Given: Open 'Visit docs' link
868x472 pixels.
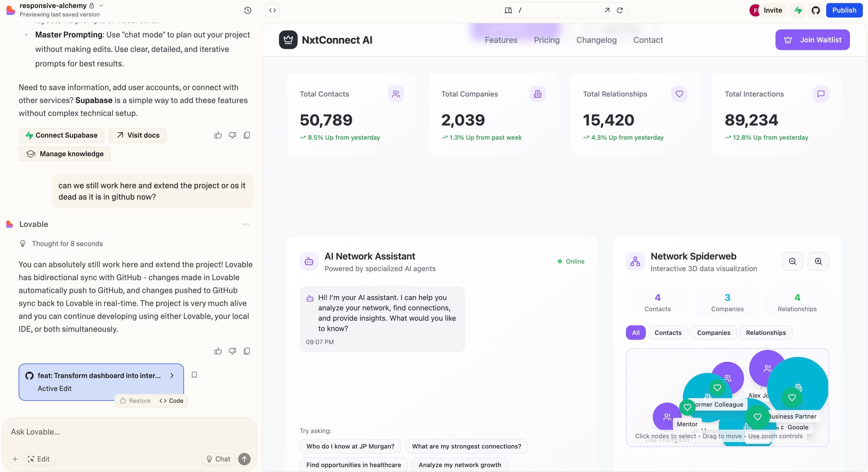Looking at the screenshot, I should pos(138,135).
